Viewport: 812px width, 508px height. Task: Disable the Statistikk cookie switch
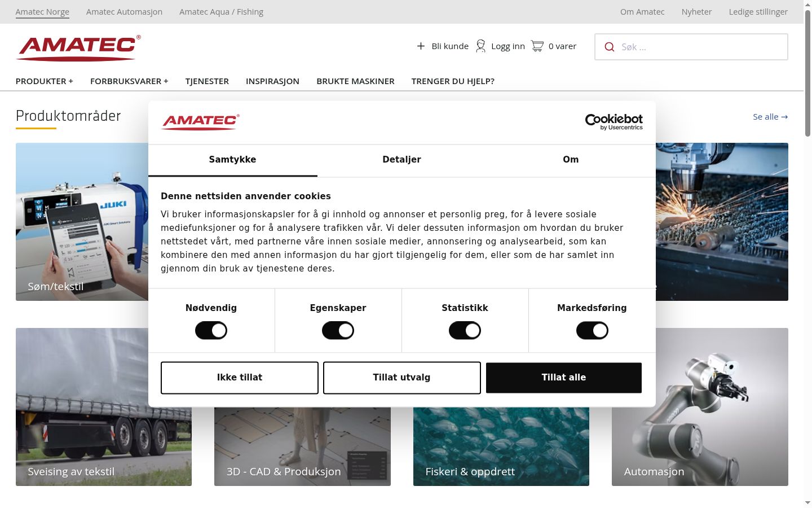[x=465, y=330]
